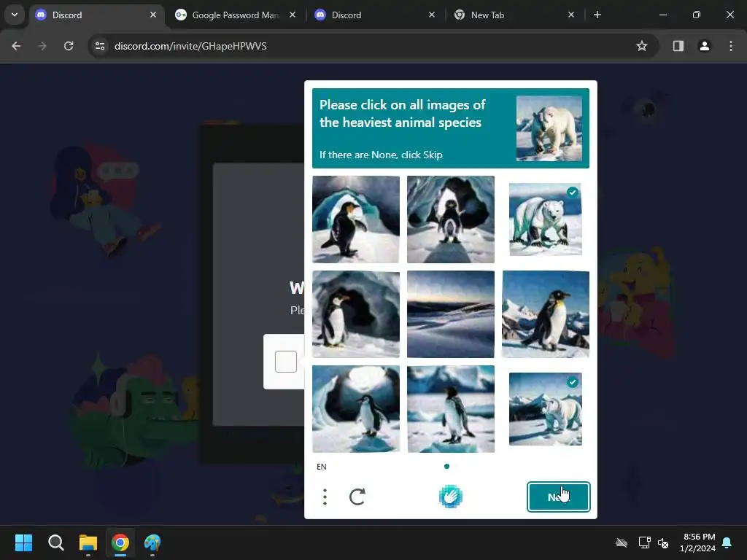This screenshot has width=747, height=560.
Task: Open the Chrome profile menu
Action: coord(704,46)
